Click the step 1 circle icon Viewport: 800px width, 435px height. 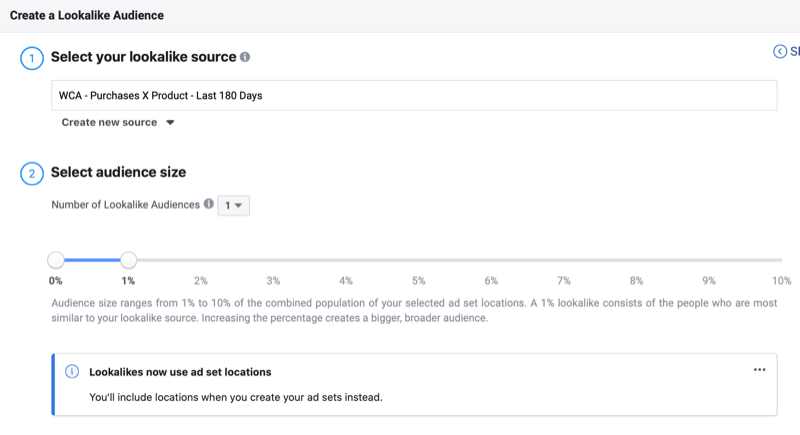pyautogui.click(x=31, y=58)
